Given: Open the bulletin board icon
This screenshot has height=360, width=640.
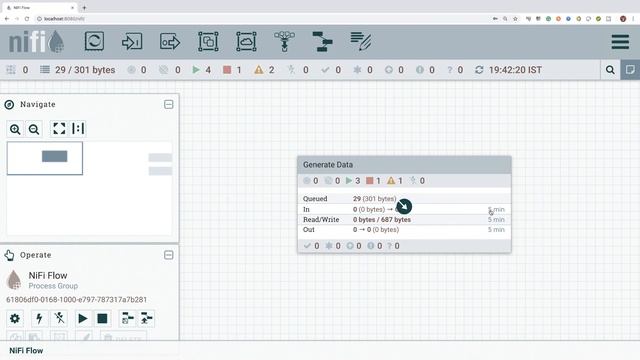Looking at the screenshot, I should tap(630, 70).
